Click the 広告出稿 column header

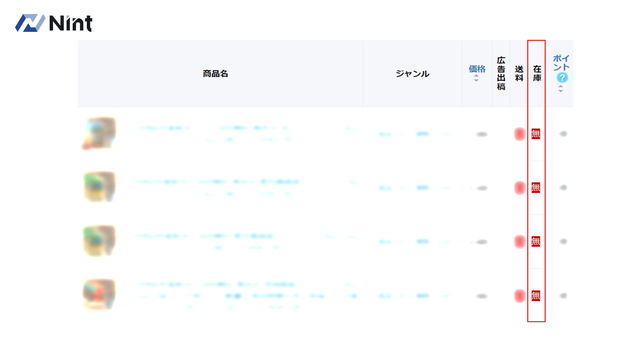point(501,73)
